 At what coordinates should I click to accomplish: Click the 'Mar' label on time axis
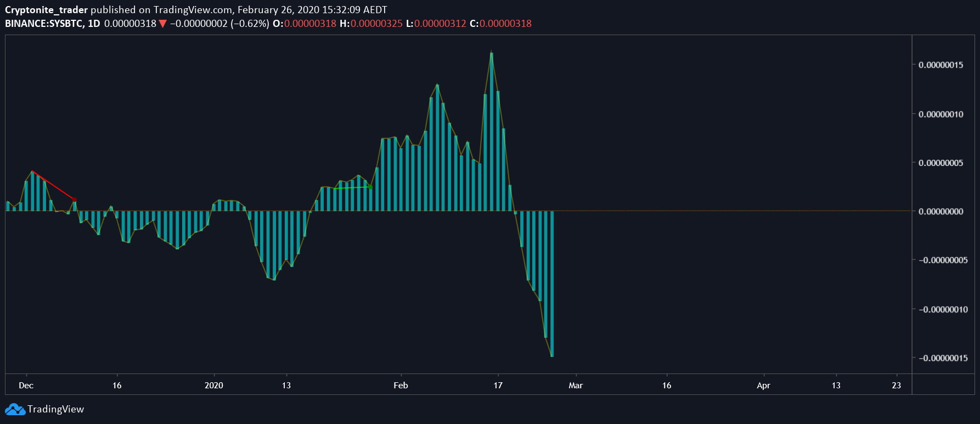tap(576, 386)
